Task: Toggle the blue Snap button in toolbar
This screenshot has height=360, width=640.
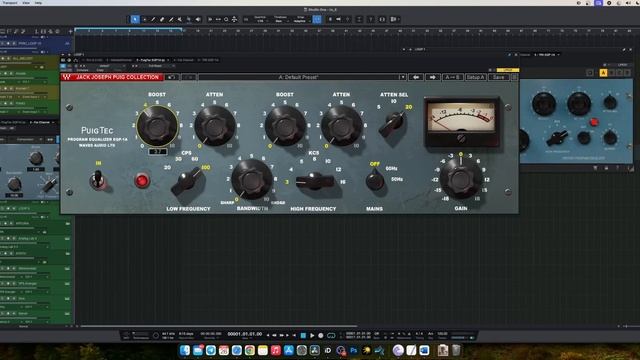Action: coord(317,19)
